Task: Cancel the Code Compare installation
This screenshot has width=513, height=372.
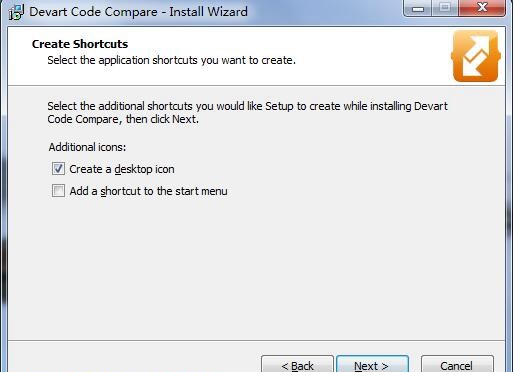Action: [x=457, y=364]
